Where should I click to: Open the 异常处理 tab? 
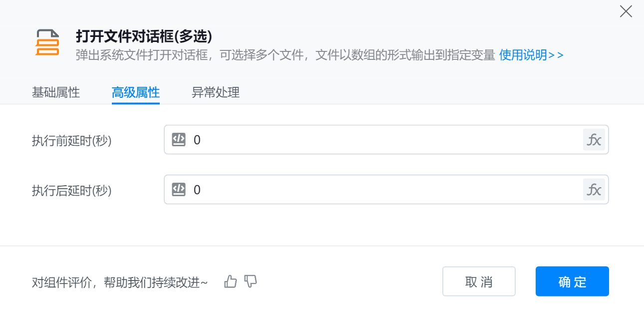point(216,92)
